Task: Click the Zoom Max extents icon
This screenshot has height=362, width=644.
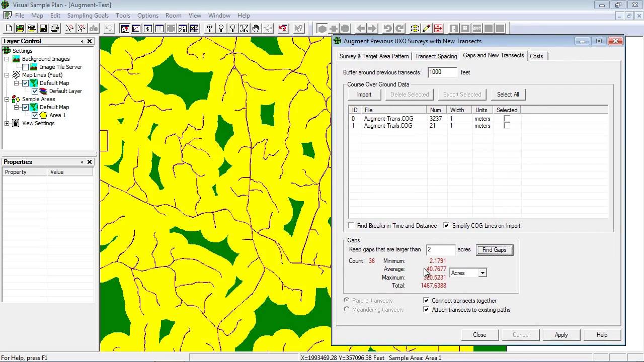Action: click(244, 29)
